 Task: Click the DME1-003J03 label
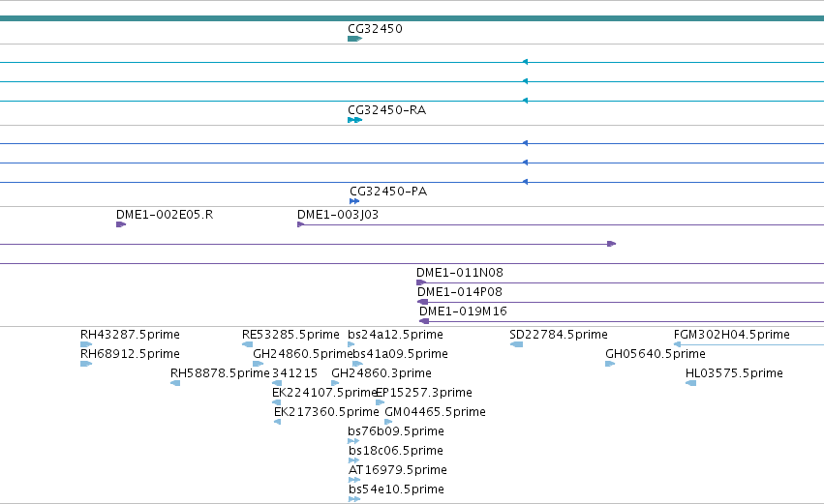tap(338, 215)
